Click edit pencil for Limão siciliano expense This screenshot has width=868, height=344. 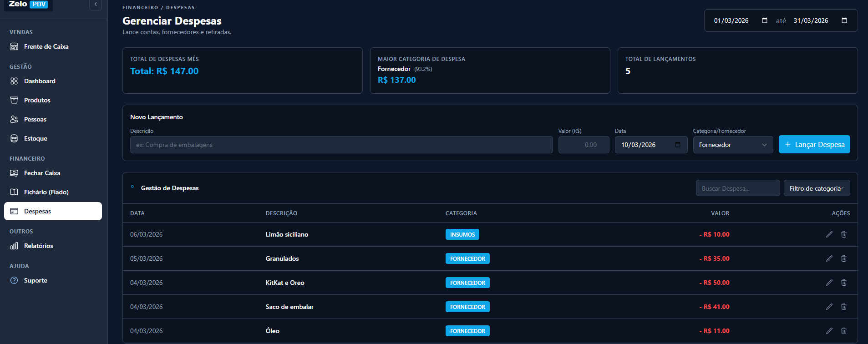point(829,234)
